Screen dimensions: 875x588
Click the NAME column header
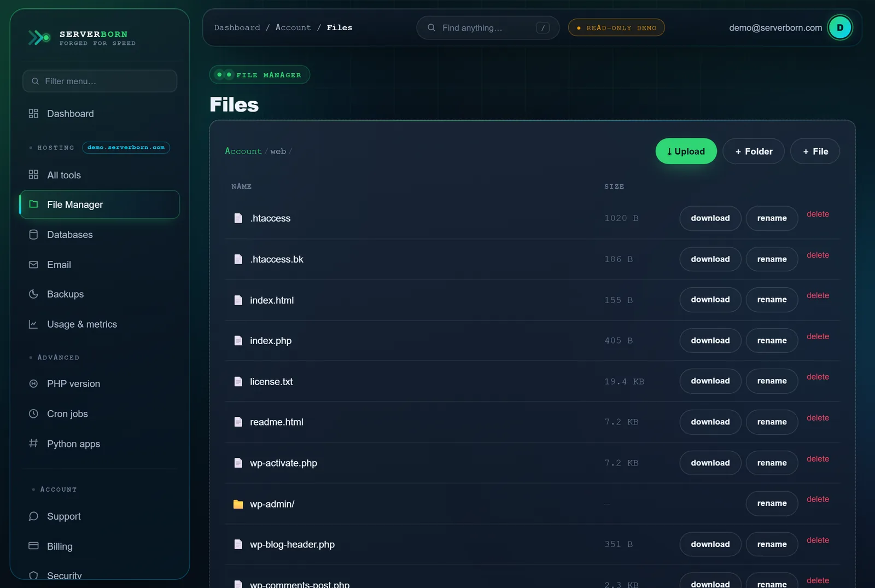[241, 187]
